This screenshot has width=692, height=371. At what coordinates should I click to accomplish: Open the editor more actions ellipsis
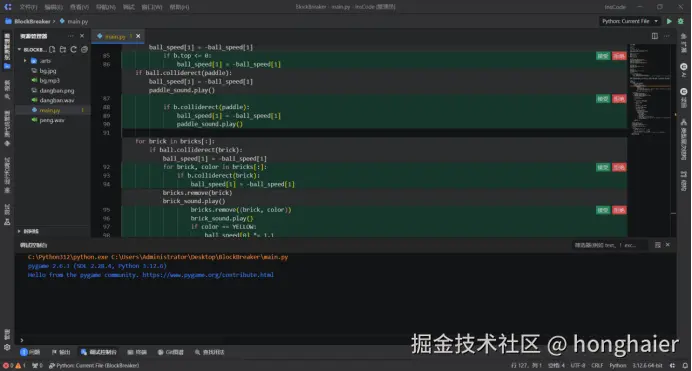pos(666,36)
